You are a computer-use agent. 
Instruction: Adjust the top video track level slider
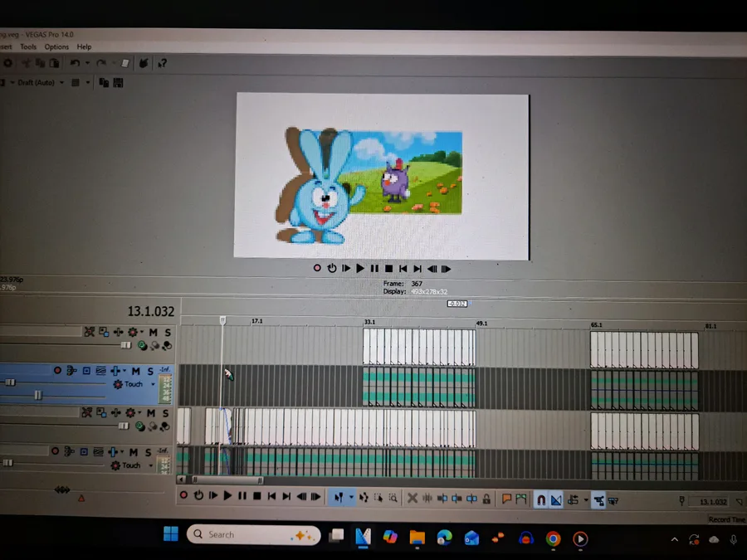click(x=126, y=345)
